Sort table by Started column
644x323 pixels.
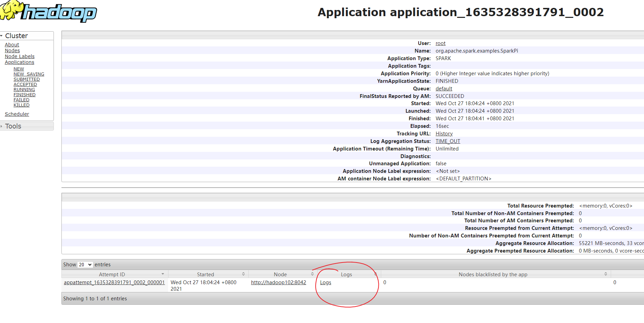pyautogui.click(x=208, y=274)
